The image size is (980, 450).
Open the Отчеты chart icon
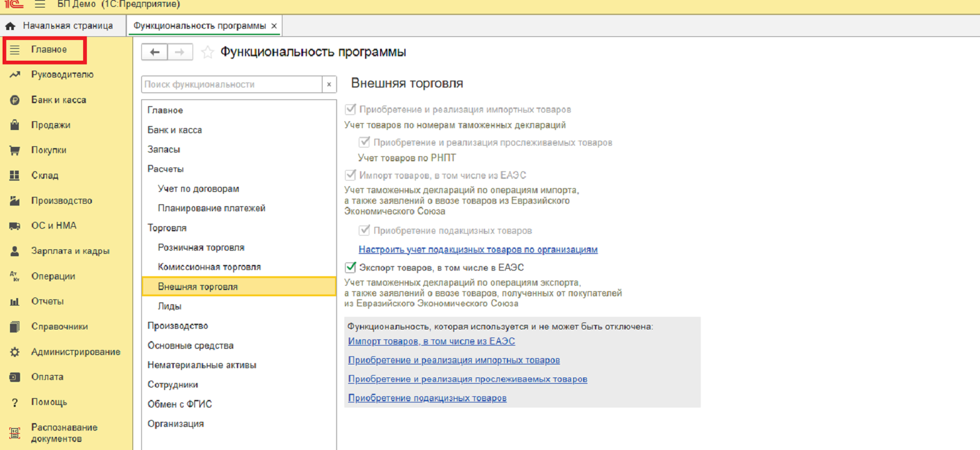[x=15, y=302]
